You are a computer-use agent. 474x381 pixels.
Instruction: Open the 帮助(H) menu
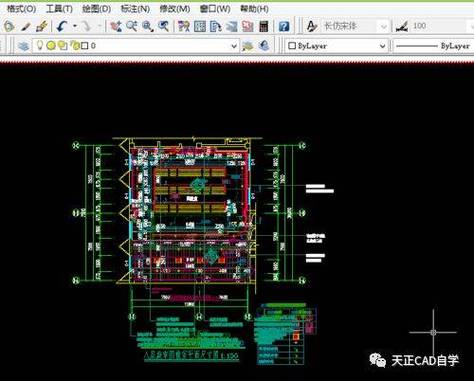tap(254, 9)
